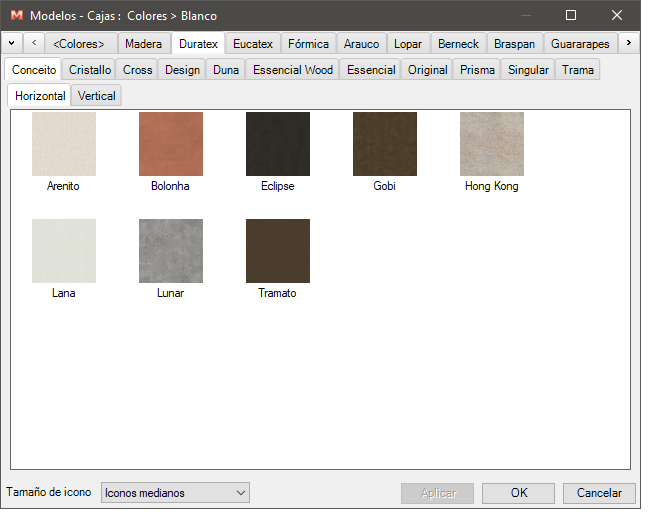The height and width of the screenshot is (517, 658).
Task: Switch to the Cross collection tab
Action: click(137, 70)
